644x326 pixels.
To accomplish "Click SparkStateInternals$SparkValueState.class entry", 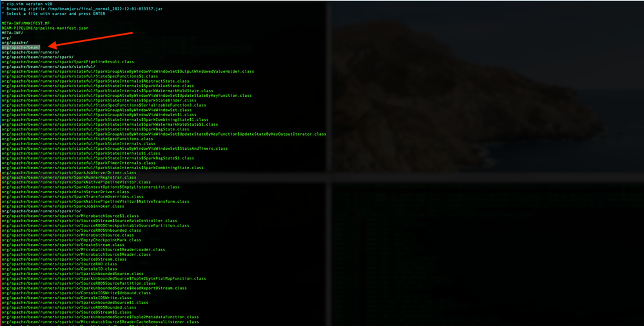I will point(97,86).
